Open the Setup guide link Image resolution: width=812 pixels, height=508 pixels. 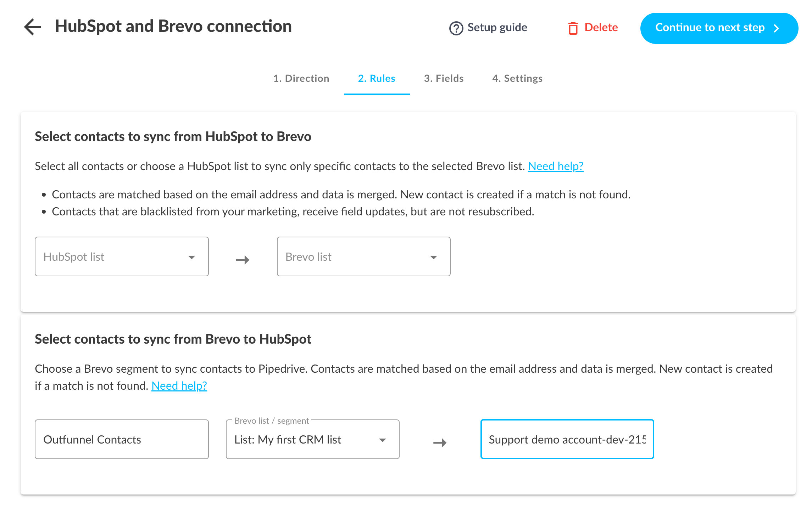pyautogui.click(x=497, y=27)
